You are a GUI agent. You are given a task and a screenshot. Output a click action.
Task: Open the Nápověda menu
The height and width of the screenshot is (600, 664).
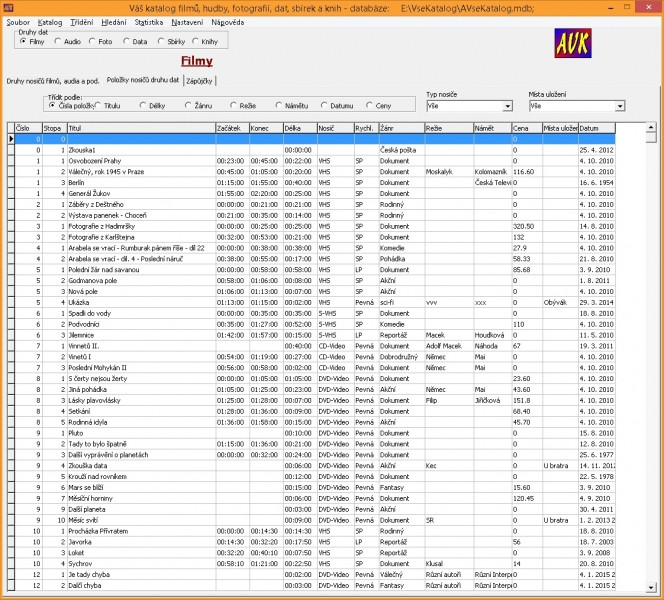coord(227,22)
